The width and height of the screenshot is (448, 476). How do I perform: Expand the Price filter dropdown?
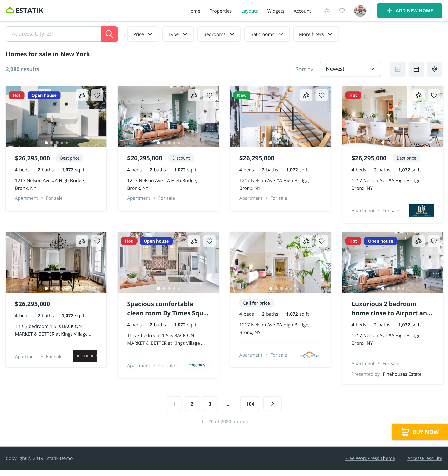(143, 34)
